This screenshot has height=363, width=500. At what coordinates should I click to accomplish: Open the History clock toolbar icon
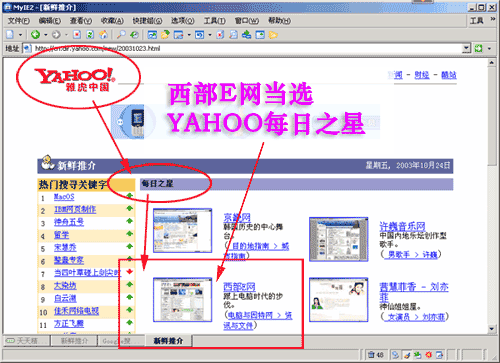(134, 34)
